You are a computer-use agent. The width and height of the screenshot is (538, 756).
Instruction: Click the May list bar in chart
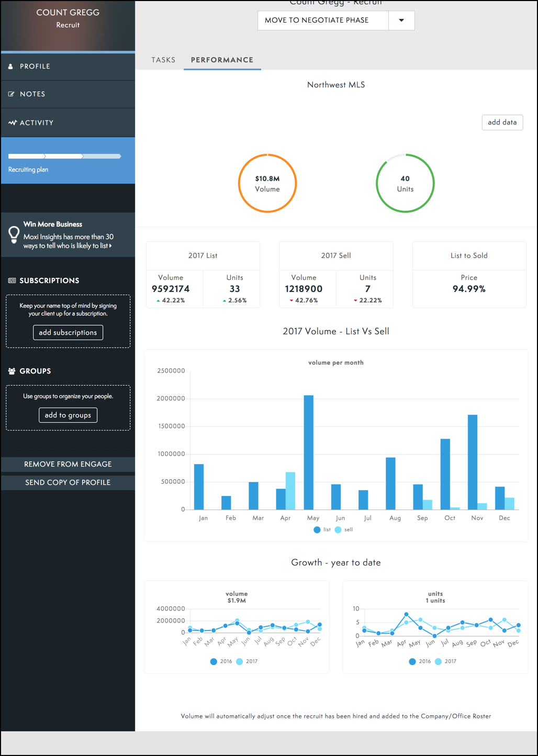309,452
